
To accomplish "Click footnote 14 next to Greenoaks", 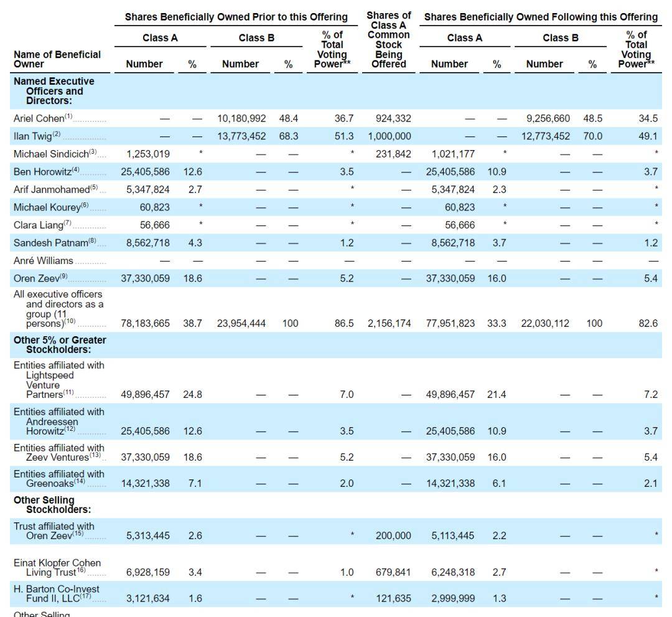I will (x=80, y=481).
